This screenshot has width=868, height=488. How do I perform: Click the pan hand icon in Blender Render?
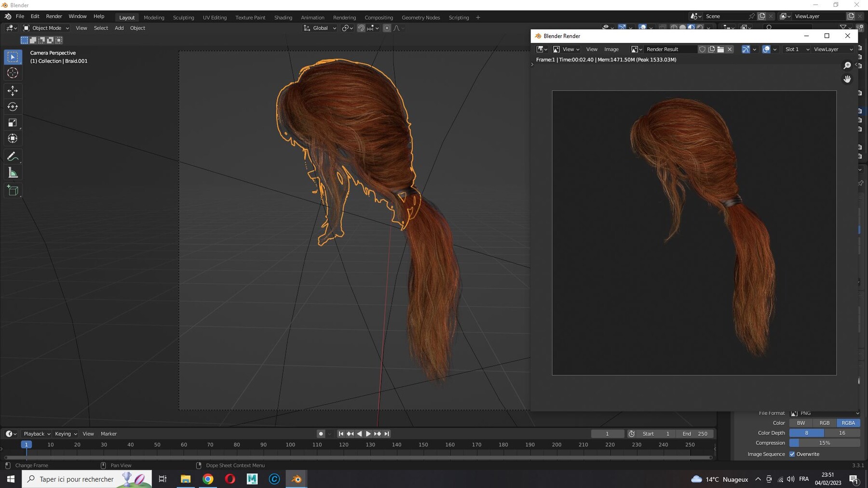pyautogui.click(x=847, y=79)
